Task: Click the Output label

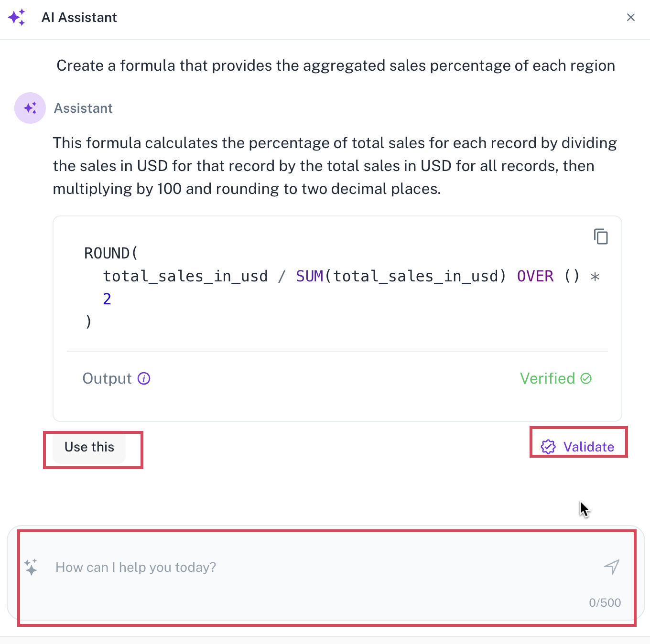Action: click(x=107, y=378)
